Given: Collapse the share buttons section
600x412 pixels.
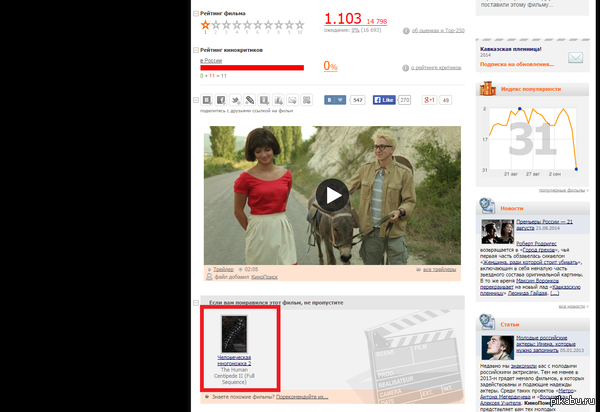Looking at the screenshot, I should (194, 101).
